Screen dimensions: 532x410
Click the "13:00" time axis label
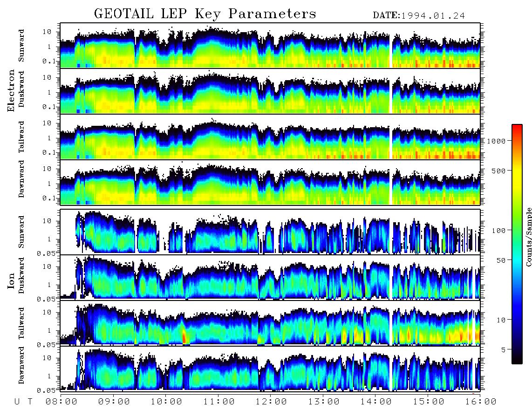coord(324,402)
